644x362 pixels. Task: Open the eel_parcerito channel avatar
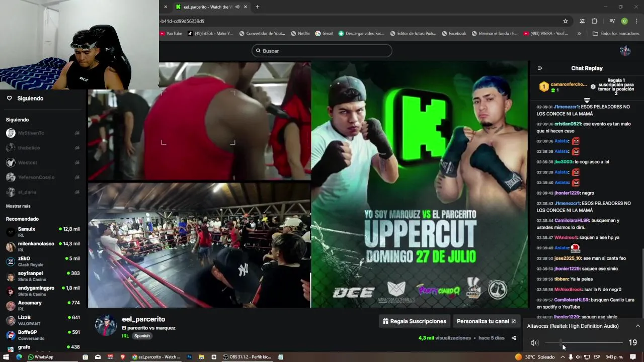click(x=106, y=326)
